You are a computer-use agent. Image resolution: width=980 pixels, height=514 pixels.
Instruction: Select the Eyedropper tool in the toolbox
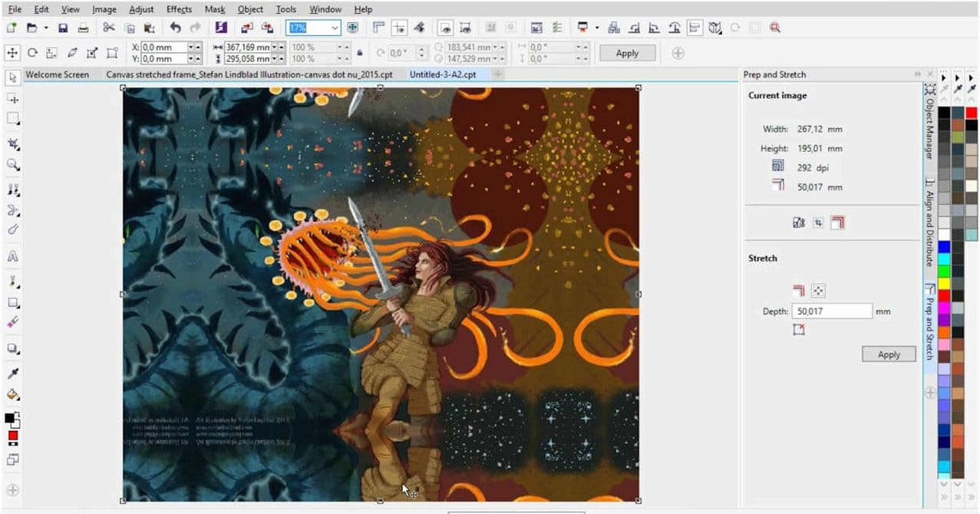click(13, 373)
